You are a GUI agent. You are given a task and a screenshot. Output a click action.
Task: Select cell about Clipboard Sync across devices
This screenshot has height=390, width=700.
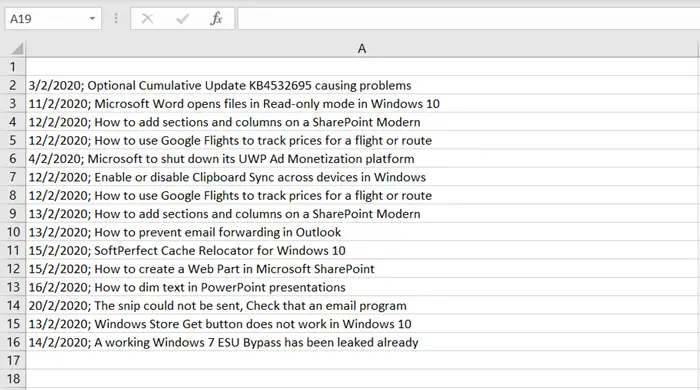point(362,177)
